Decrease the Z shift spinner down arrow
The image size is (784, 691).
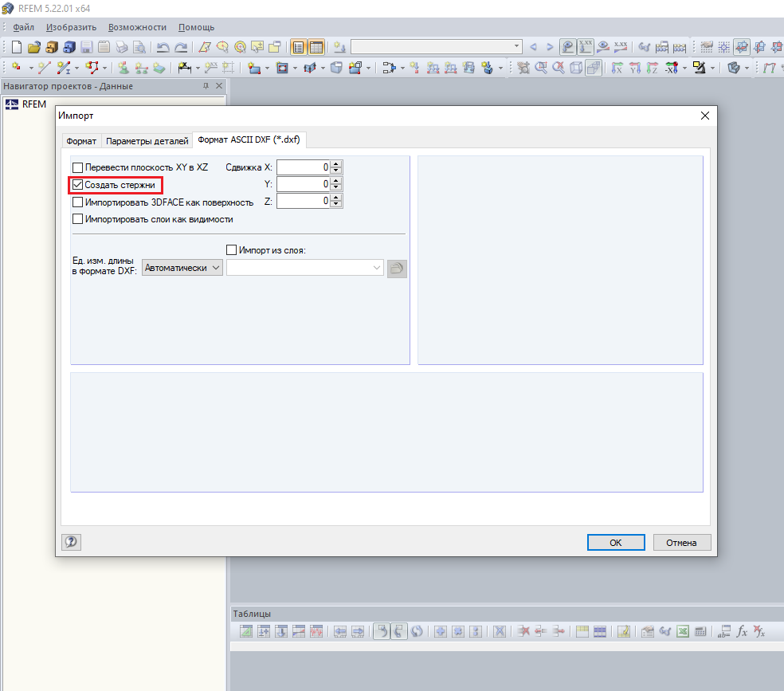pos(336,205)
